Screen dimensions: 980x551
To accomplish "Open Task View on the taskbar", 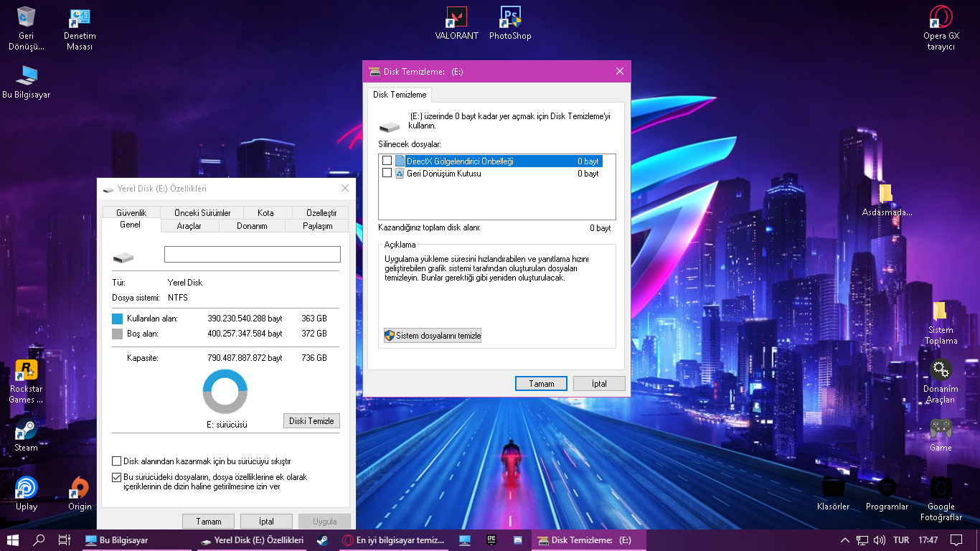I will [x=65, y=540].
